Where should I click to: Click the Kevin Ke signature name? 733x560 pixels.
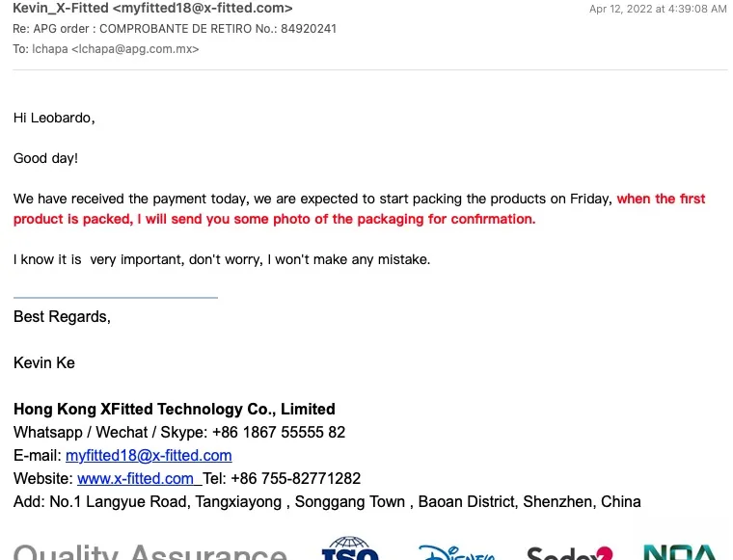pyautogui.click(x=44, y=363)
